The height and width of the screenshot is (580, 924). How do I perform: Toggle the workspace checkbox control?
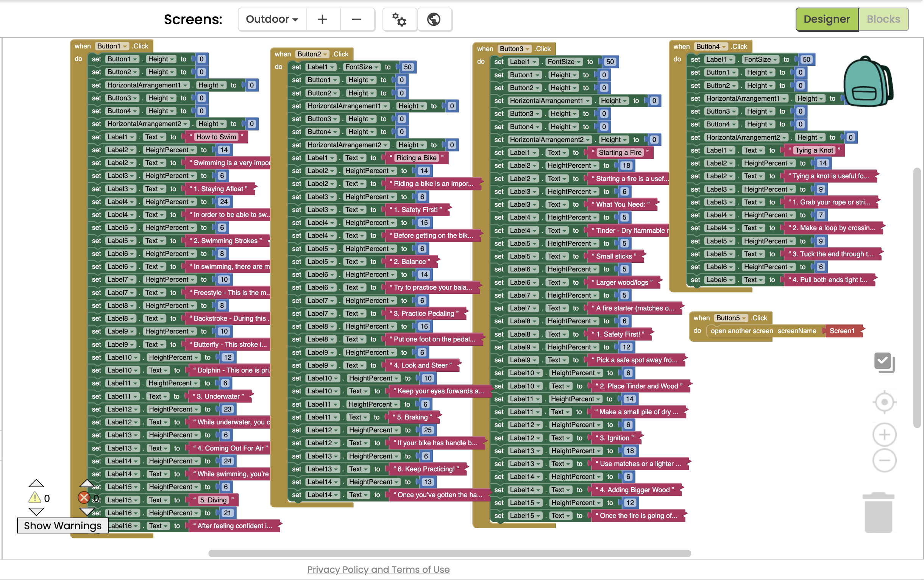pyautogui.click(x=884, y=362)
